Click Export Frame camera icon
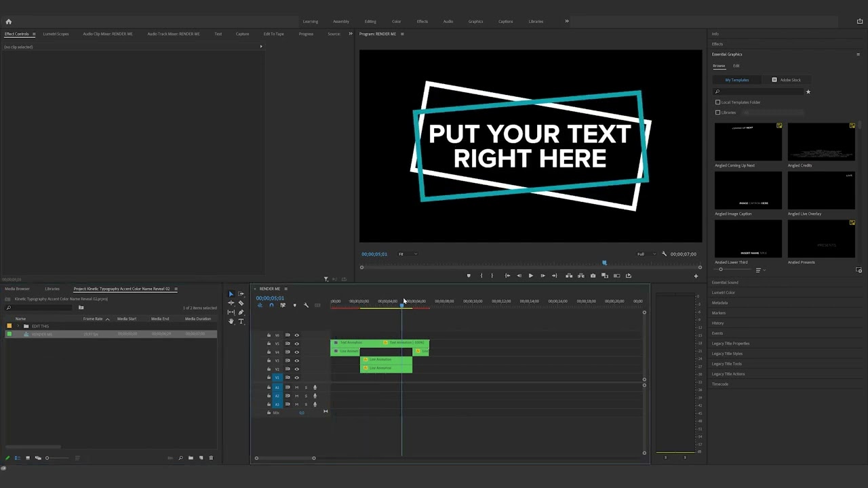The image size is (868, 488). 593,276
